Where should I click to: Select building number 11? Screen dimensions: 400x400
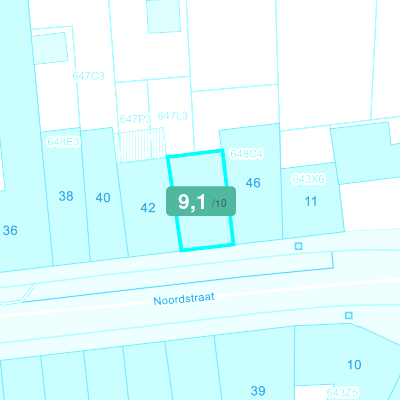click(311, 201)
